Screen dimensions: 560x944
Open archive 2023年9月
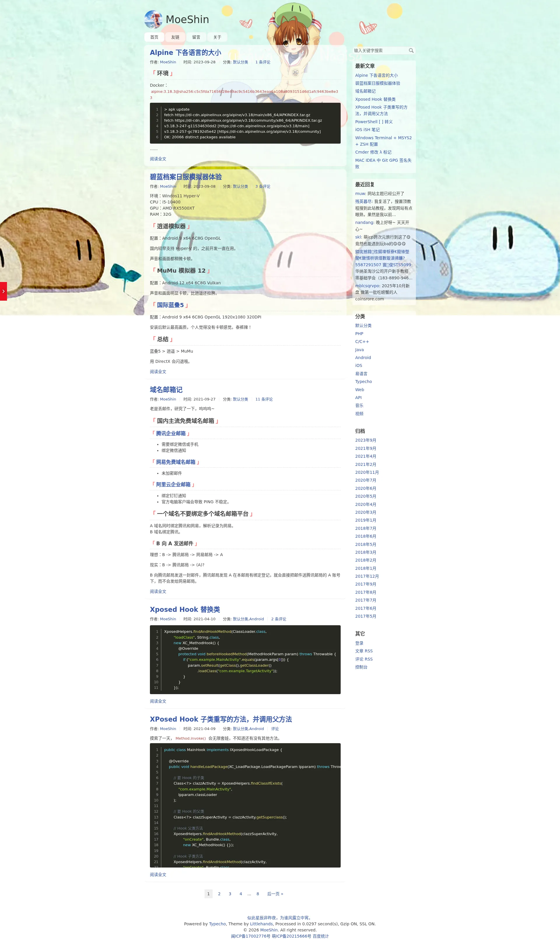pos(366,440)
